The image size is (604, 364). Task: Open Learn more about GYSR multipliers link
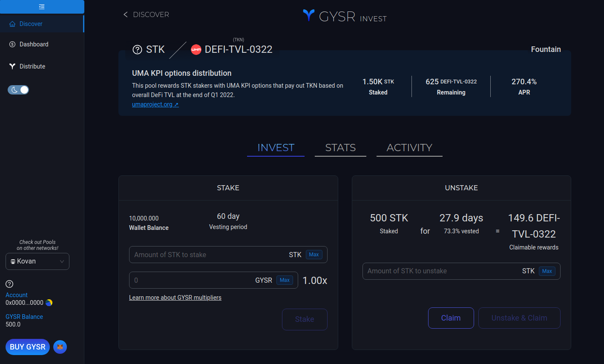(175, 298)
